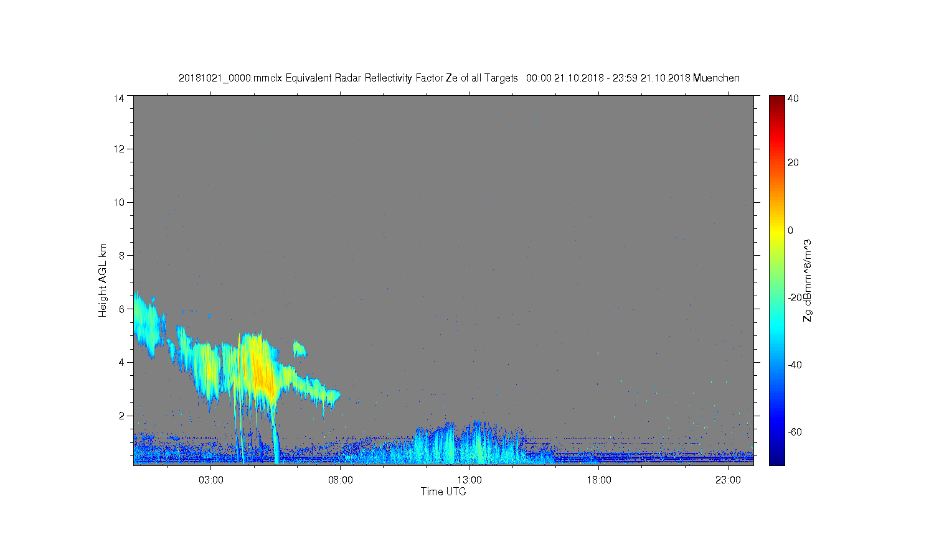The image size is (934, 560).
Task: Click the colorbar value -20
Action: (795, 297)
